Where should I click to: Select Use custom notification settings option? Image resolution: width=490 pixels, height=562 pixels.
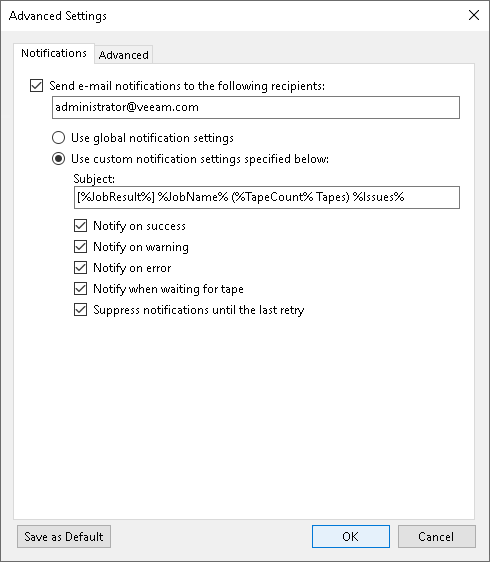pos(58,159)
